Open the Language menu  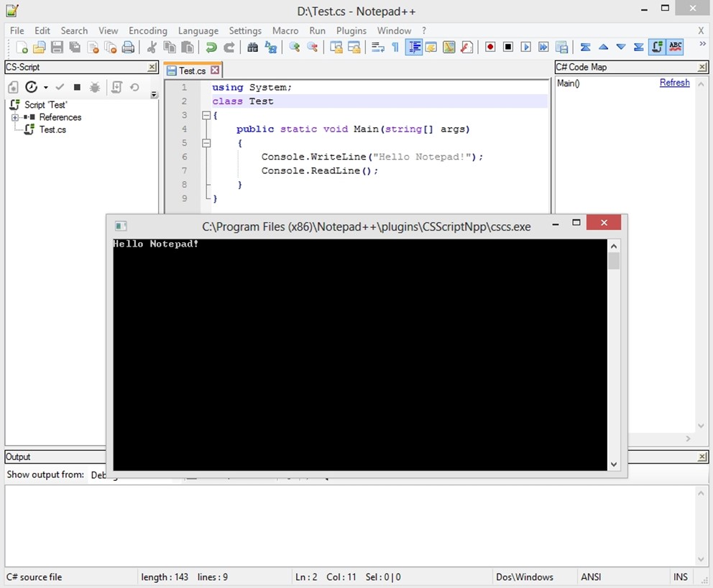198,30
